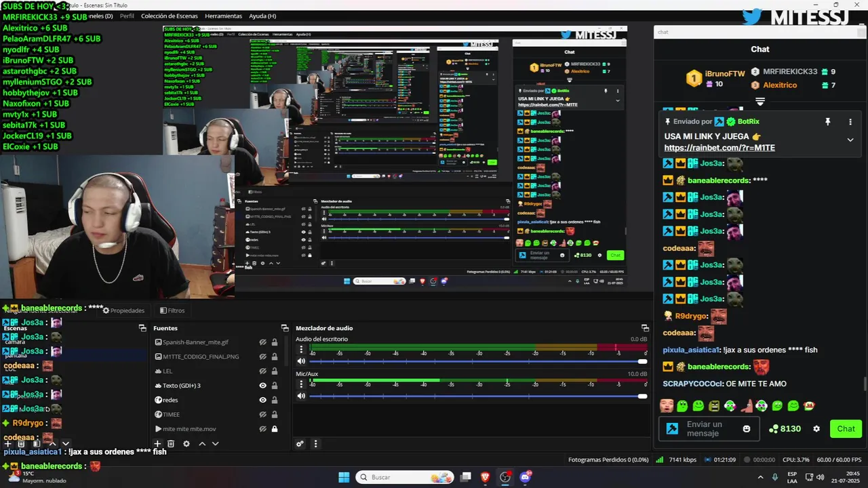
Task: Open emoji picker in chat input
Action: coord(747,429)
